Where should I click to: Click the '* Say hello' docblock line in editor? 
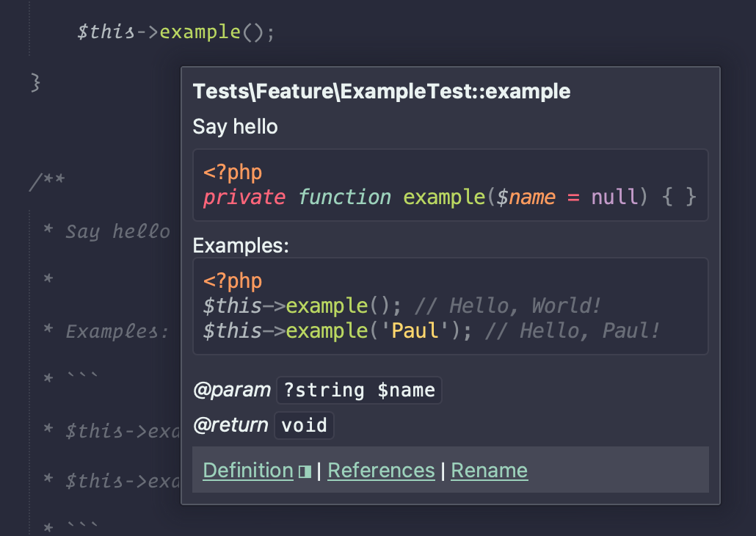click(x=106, y=231)
